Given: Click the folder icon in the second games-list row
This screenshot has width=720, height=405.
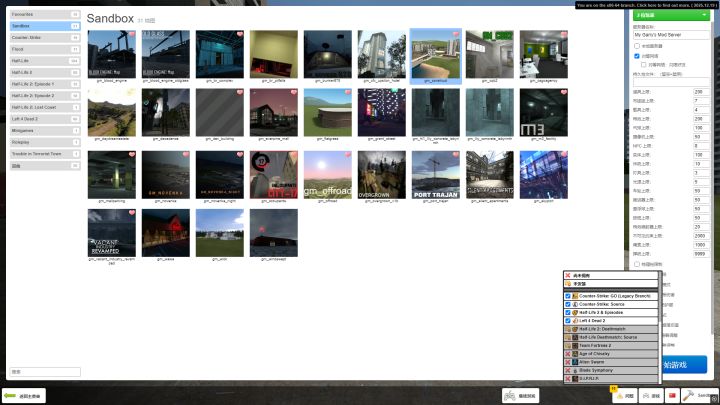Looking at the screenshot, I should pyautogui.click(x=568, y=284).
